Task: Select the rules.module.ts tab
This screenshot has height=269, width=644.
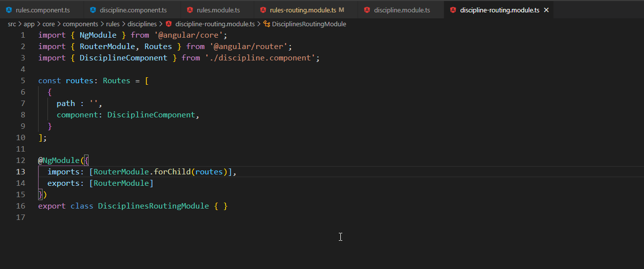Action: pos(218,10)
